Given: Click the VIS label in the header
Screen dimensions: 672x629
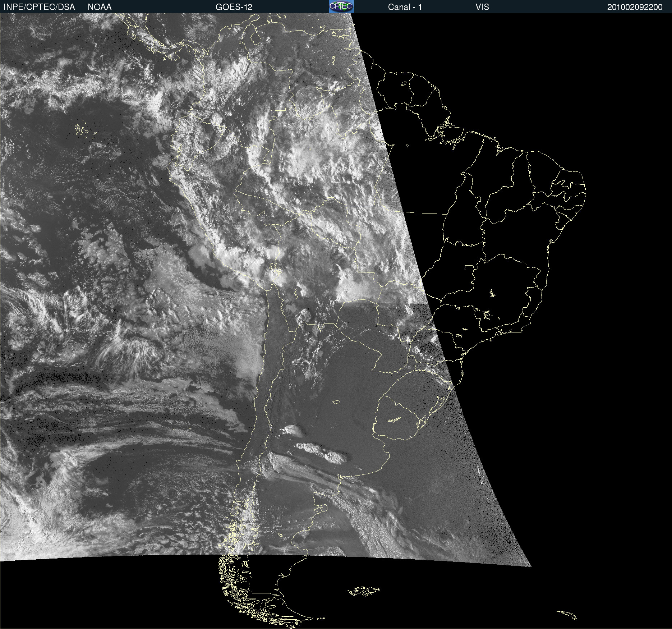Looking at the screenshot, I should click(482, 7).
